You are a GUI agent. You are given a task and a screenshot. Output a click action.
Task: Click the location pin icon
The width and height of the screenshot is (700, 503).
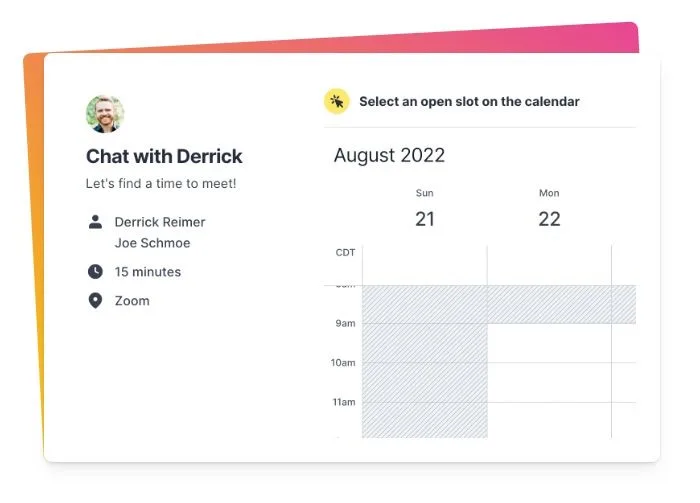[x=95, y=301]
